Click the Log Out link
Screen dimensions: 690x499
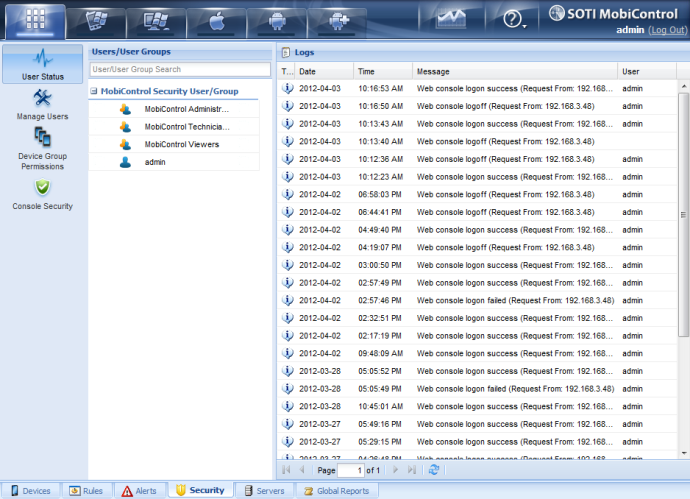point(668,30)
